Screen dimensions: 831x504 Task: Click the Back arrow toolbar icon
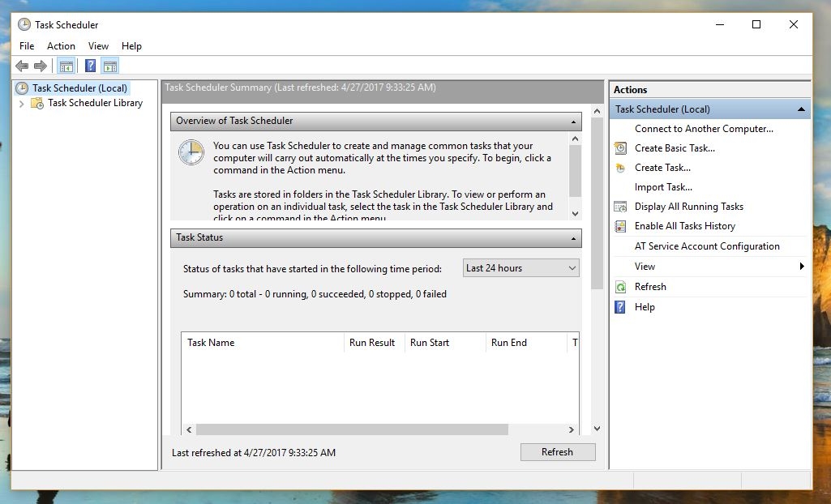[22, 66]
